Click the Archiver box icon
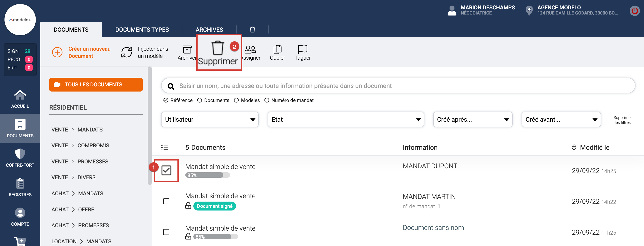Viewport: 644px width, 246px height. click(x=187, y=49)
